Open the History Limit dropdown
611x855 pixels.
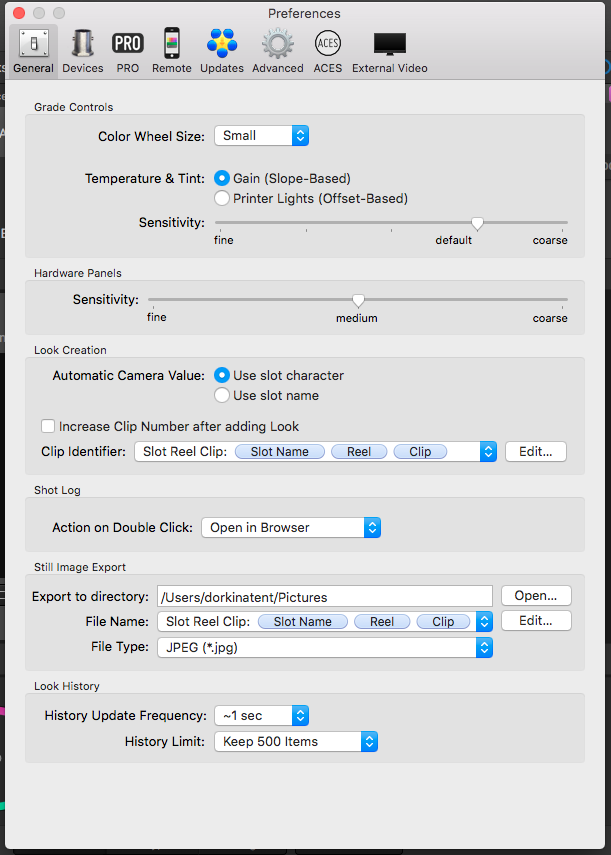[x=296, y=742]
